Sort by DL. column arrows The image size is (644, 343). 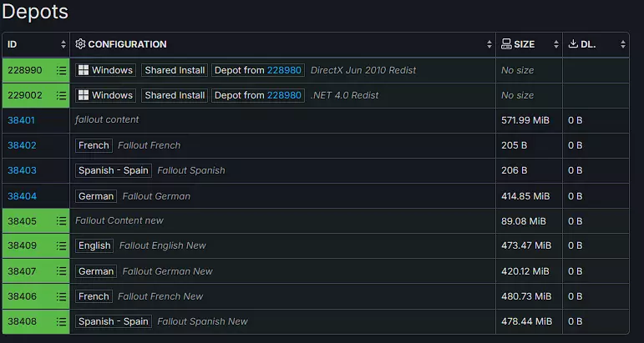pos(623,44)
